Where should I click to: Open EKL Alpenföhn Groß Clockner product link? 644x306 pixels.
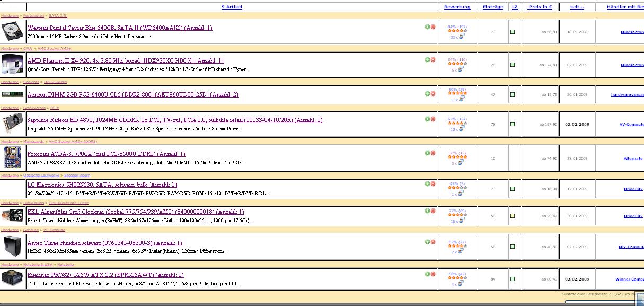[x=136, y=212]
